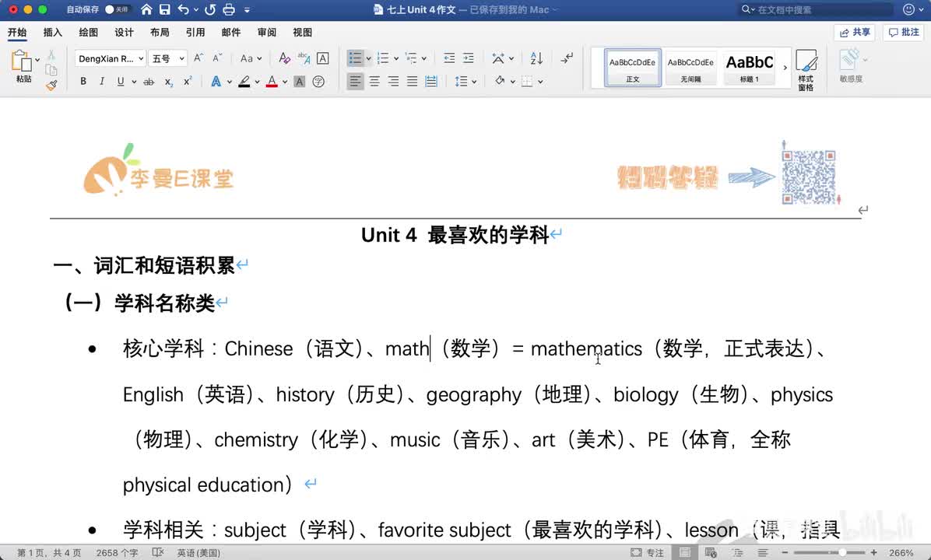Click the Print icon in title bar
The width and height of the screenshot is (931, 560).
click(229, 9)
